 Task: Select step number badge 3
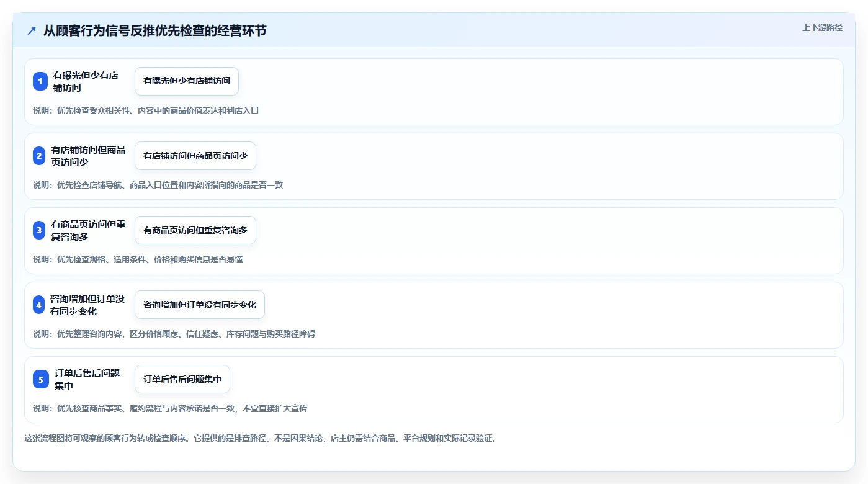click(x=40, y=230)
